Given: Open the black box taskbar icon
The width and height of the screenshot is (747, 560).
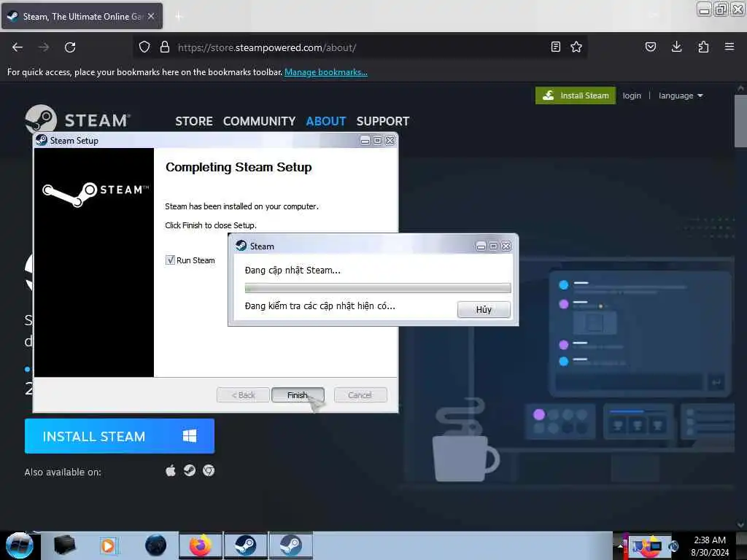Looking at the screenshot, I should coord(64,545).
